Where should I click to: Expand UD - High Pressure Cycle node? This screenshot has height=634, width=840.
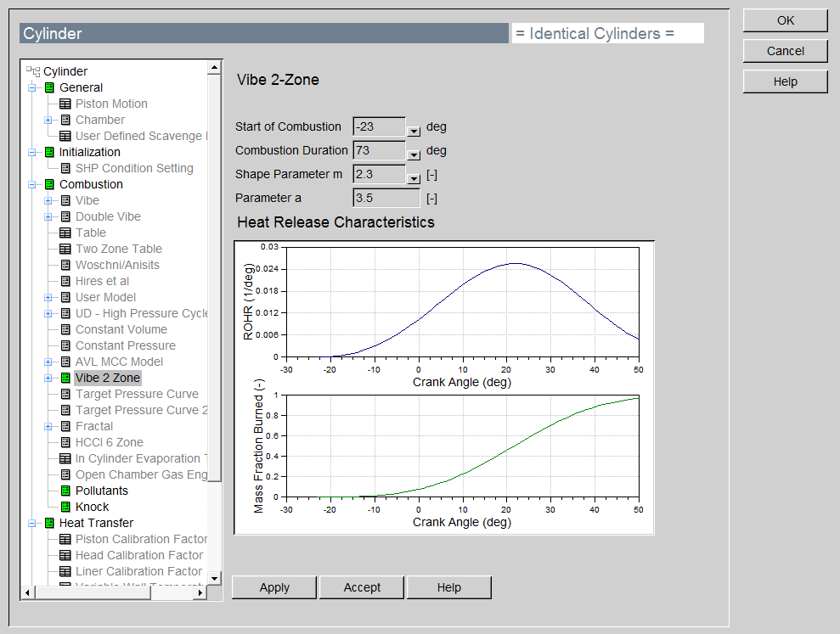(48, 313)
